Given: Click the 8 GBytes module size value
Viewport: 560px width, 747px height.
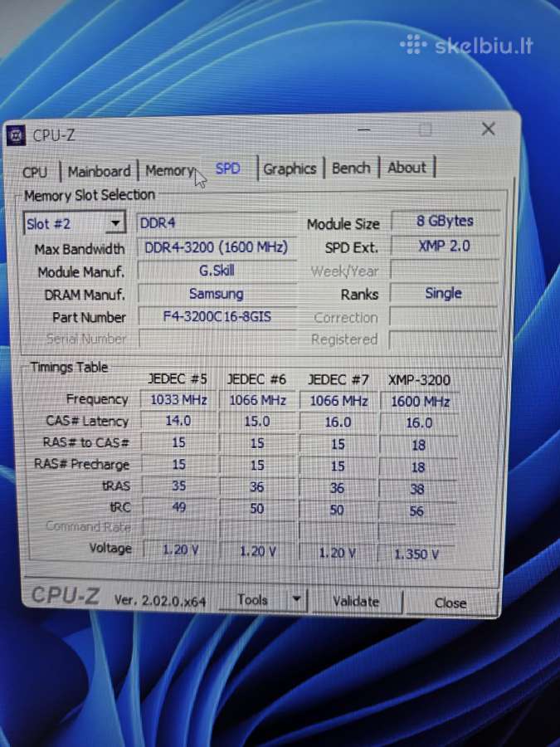Looking at the screenshot, I should [x=445, y=221].
